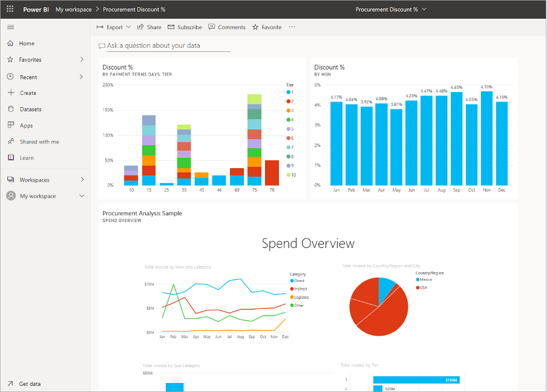The image size is (547, 392).
Task: Toggle the navigation pane with the hamburger icon
Action: click(10, 27)
